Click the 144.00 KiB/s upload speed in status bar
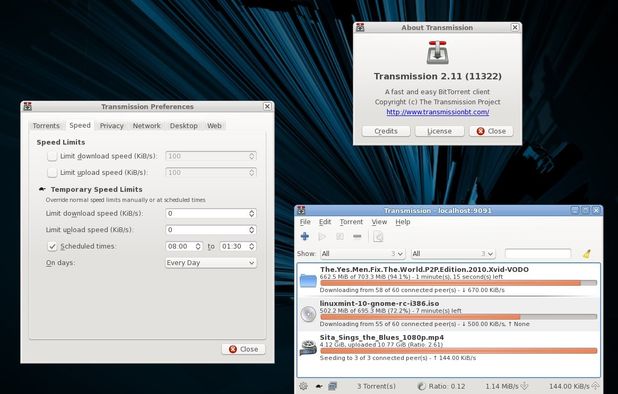The height and width of the screenshot is (394, 618). (569, 386)
